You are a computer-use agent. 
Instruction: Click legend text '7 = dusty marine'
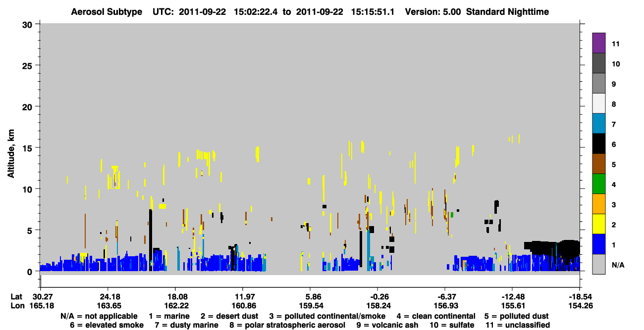point(186,325)
